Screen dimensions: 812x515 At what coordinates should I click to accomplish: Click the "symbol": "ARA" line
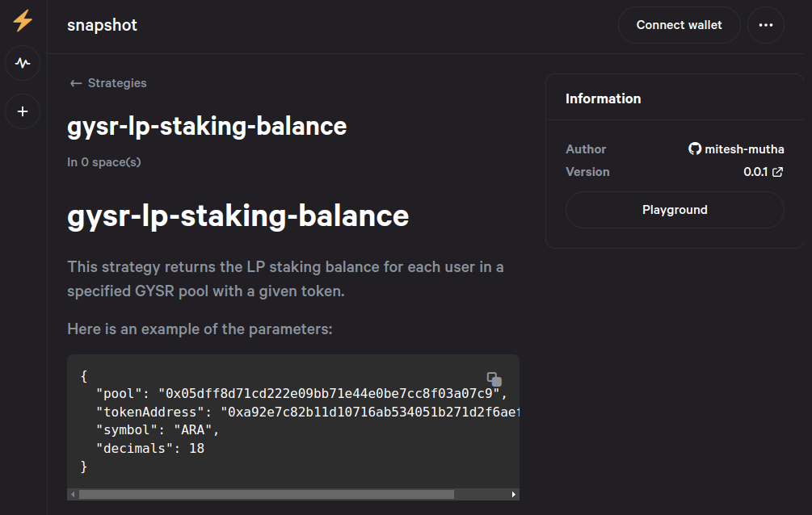pos(158,430)
